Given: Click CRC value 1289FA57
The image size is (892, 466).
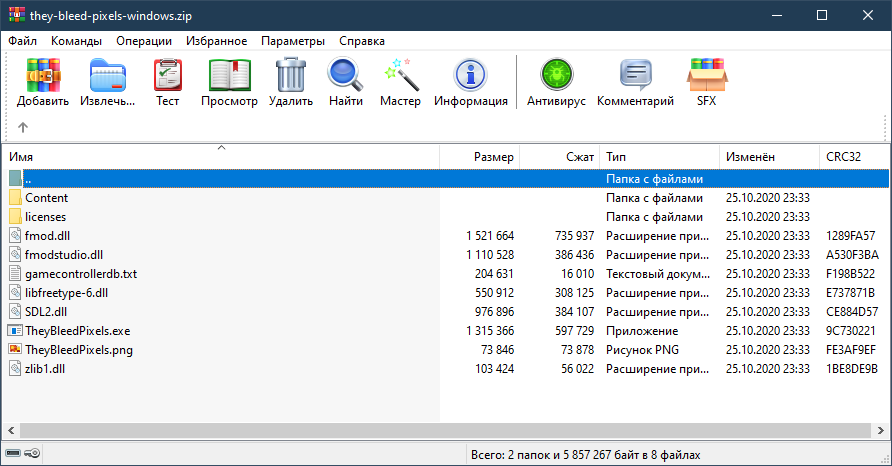Looking at the screenshot, I should click(x=850, y=236).
